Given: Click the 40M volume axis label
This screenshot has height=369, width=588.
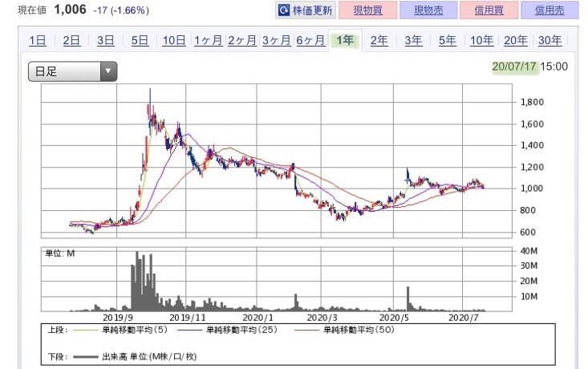Looking at the screenshot, I should (529, 251).
